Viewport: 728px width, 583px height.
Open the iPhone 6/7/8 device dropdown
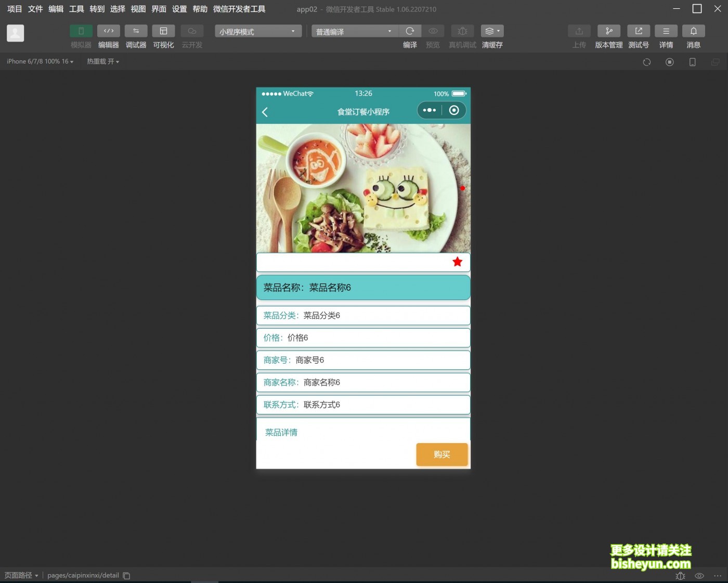tap(40, 61)
